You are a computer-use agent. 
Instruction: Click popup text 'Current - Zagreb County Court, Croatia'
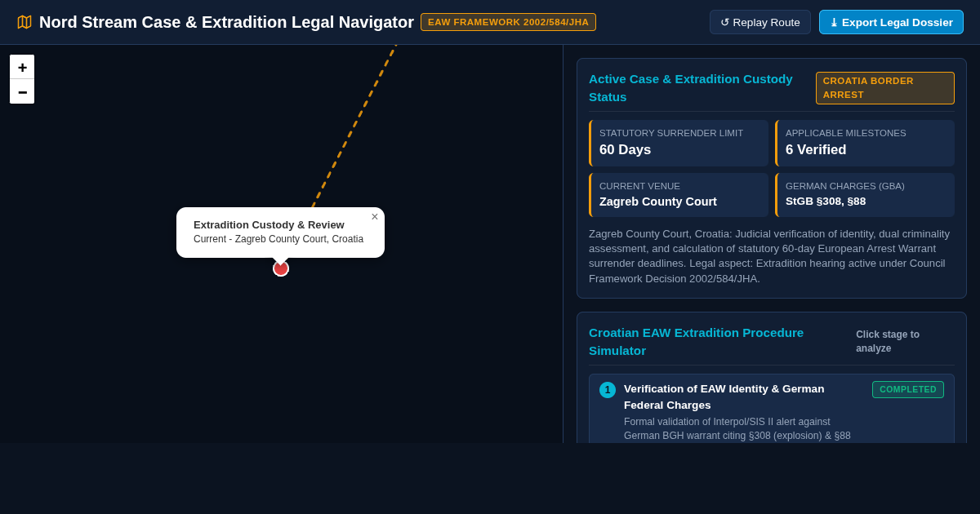point(278,239)
